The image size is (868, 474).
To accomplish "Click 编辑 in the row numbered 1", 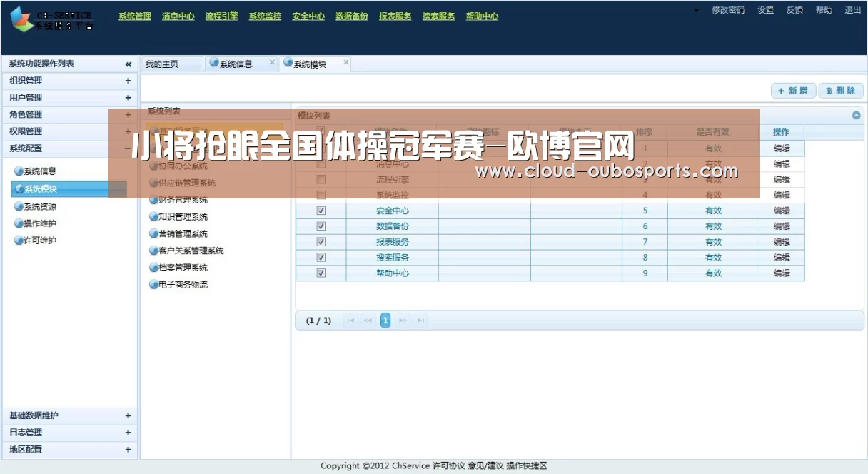I will (782, 148).
